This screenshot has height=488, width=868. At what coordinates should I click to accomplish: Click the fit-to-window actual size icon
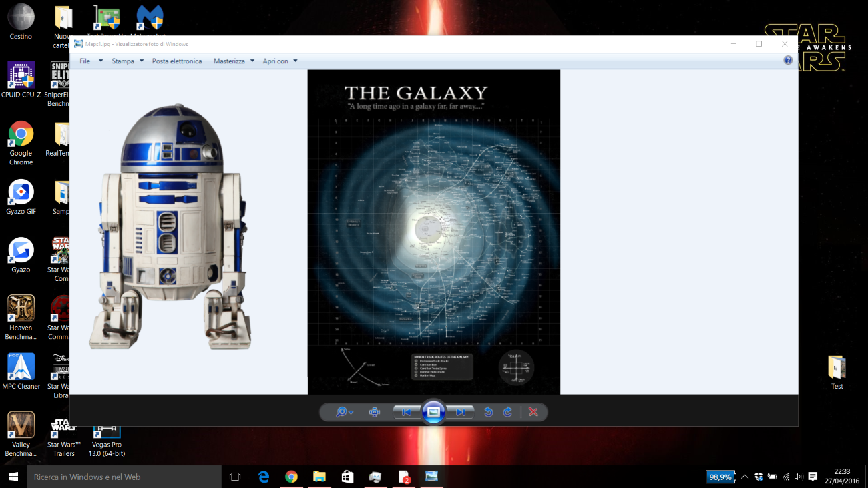coord(375,412)
